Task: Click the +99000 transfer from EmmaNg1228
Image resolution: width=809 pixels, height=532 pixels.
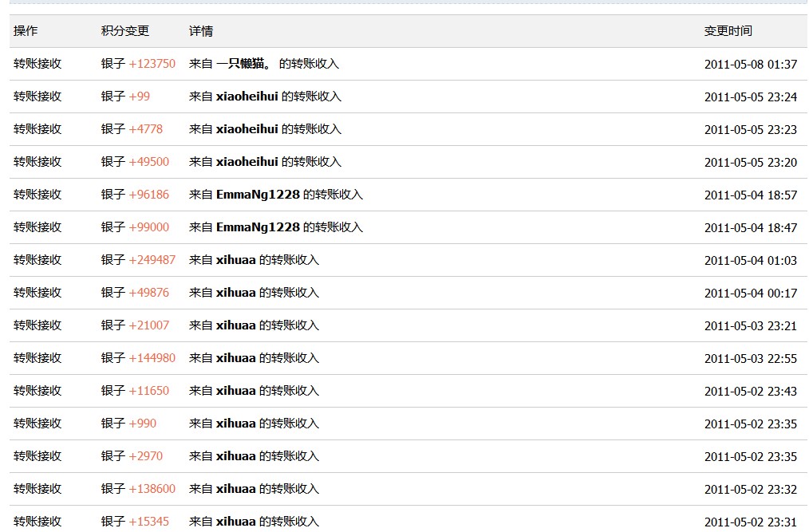Action: click(150, 227)
